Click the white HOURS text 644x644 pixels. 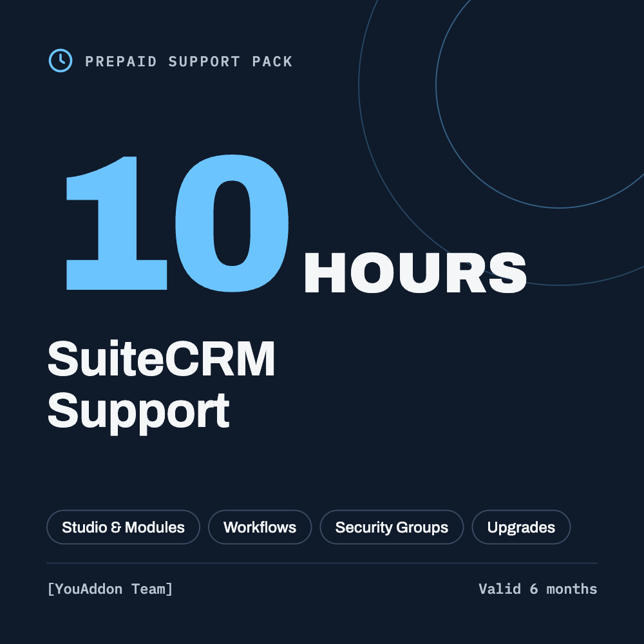pyautogui.click(x=415, y=272)
